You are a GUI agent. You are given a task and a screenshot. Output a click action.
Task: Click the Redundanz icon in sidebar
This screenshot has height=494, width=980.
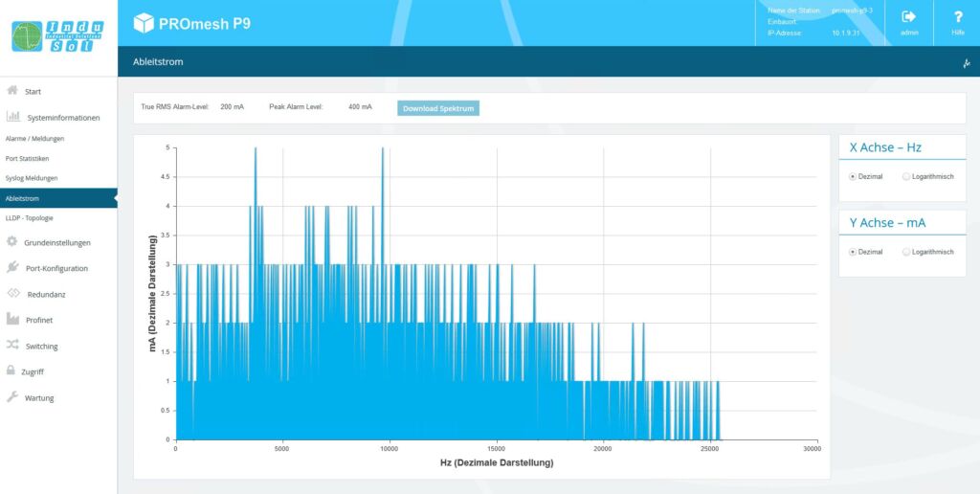coord(13,294)
